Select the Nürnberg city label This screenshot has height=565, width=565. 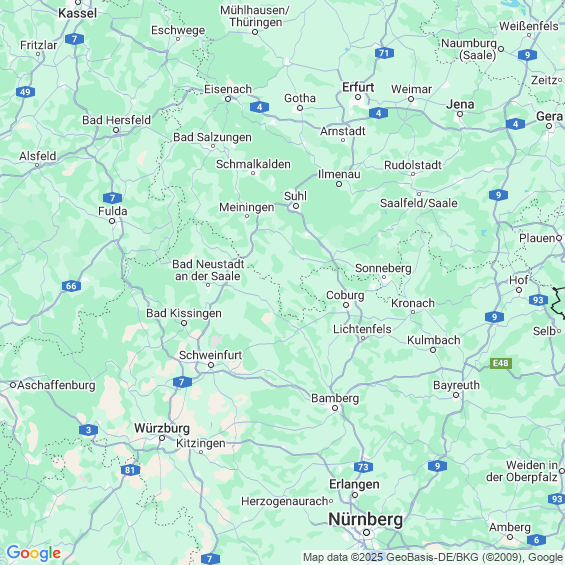coord(365,519)
